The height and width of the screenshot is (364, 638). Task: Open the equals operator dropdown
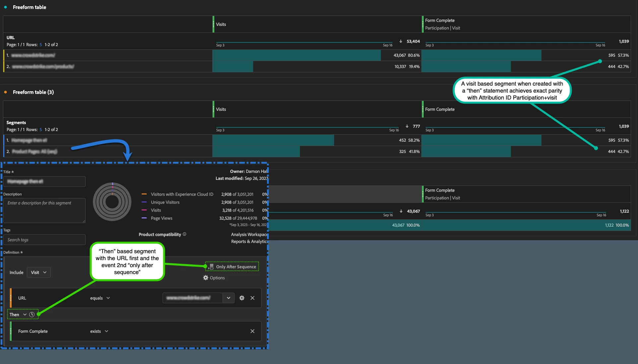pos(100,298)
